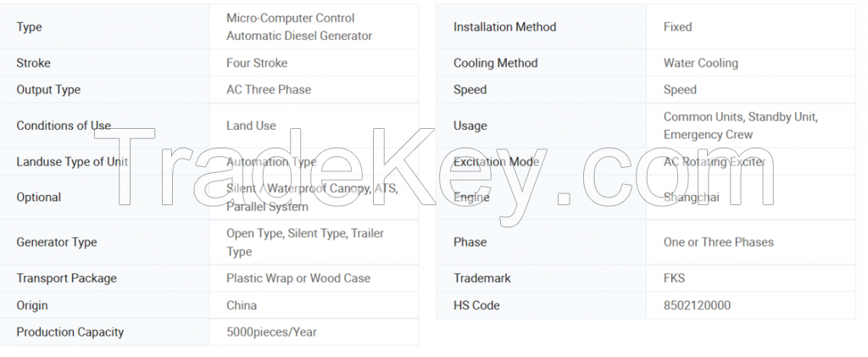Viewport: 868px width, 357px height.
Task: Click the AC Three Phase value
Action: tap(269, 90)
